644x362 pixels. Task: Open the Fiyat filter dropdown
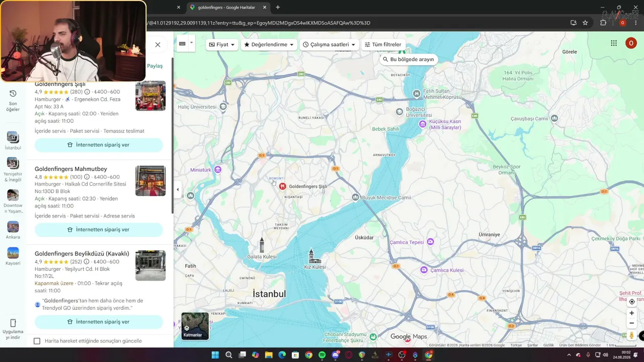point(222,45)
